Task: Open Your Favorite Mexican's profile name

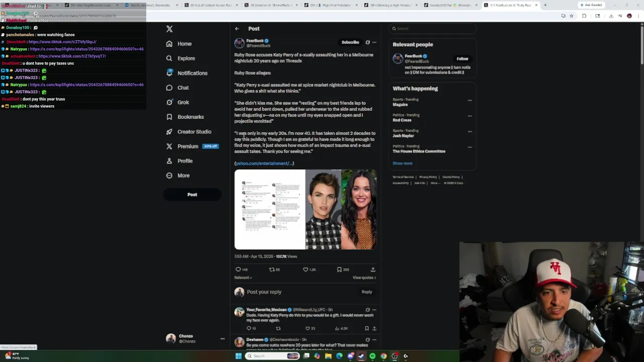Action: click(266, 310)
